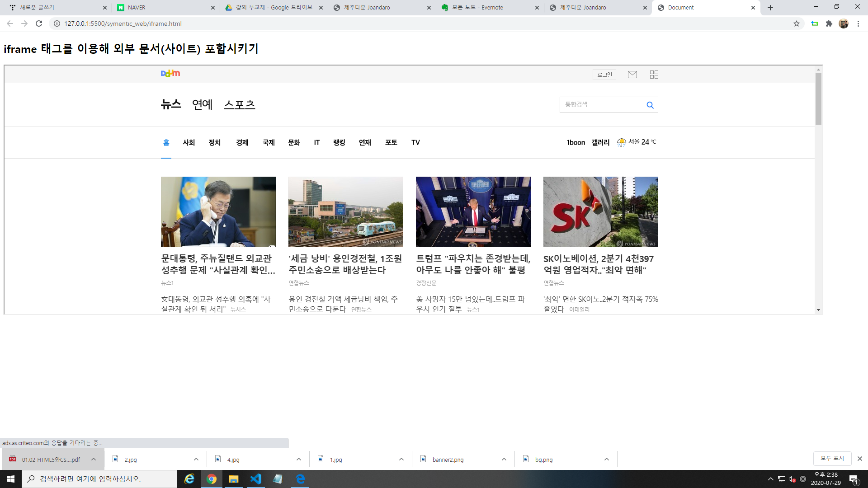
Task: Expand options for 2.jpg download
Action: point(196,460)
